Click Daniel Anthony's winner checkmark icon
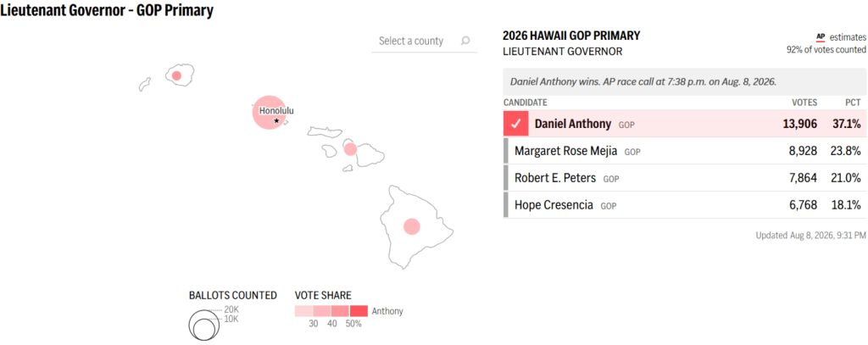The width and height of the screenshot is (868, 345). pyautogui.click(x=515, y=124)
